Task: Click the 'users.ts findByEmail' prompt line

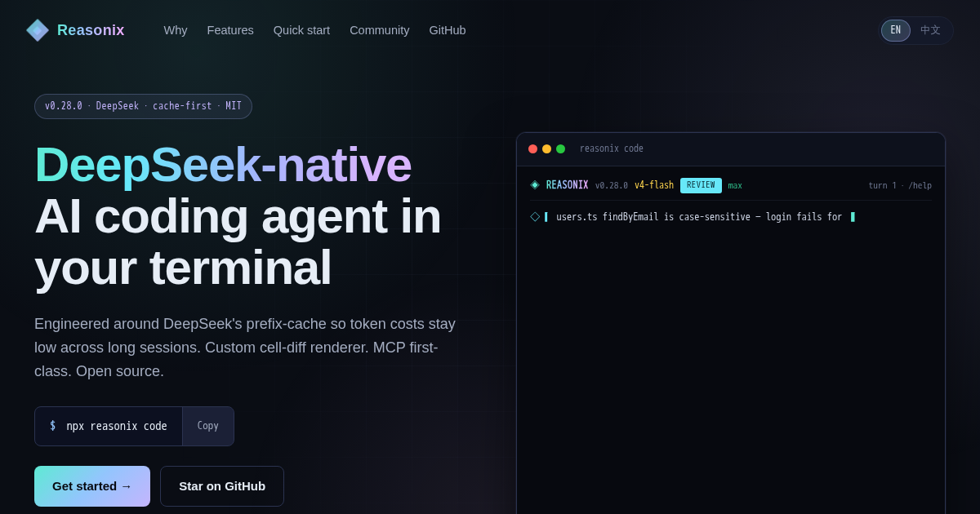Action: (x=699, y=217)
